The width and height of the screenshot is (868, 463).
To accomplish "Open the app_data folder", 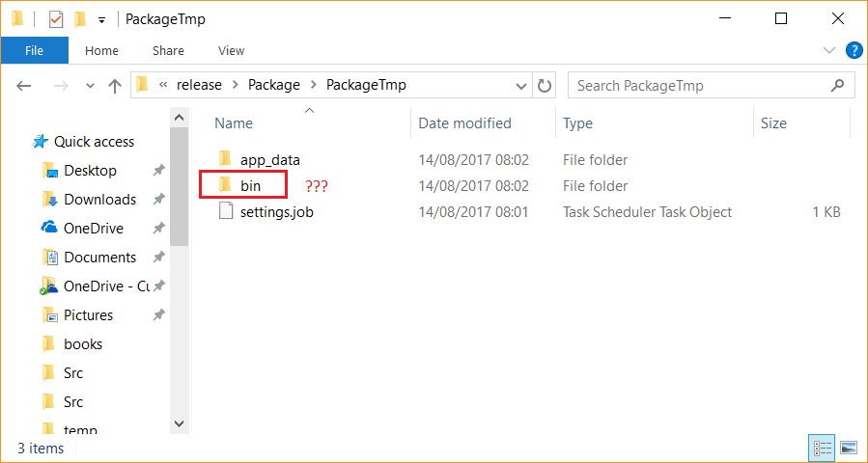I will click(x=269, y=160).
